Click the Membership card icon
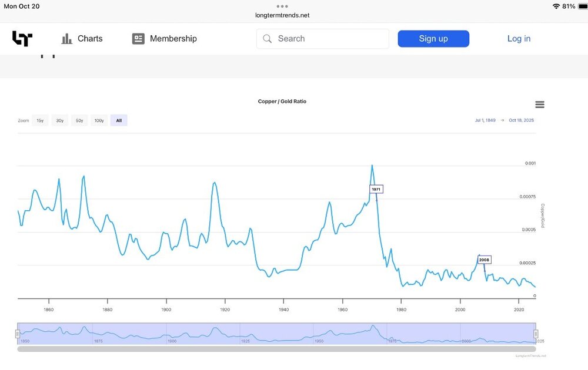588x370 pixels. (138, 39)
